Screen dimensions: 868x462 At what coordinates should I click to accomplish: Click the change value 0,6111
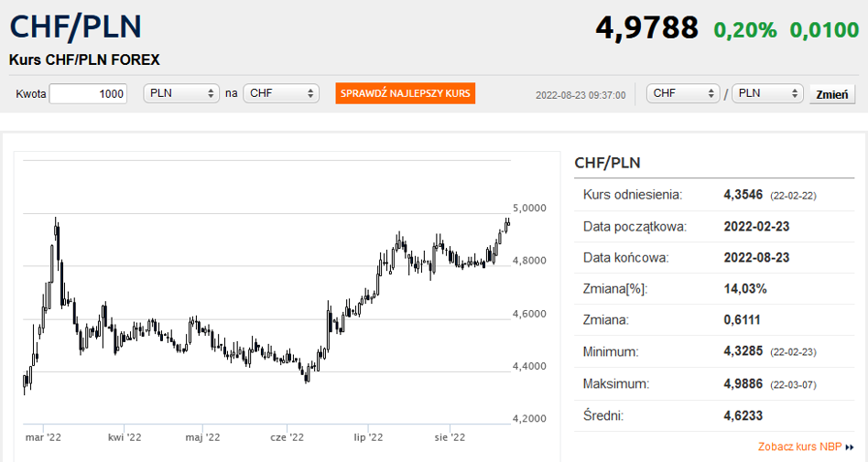742,320
